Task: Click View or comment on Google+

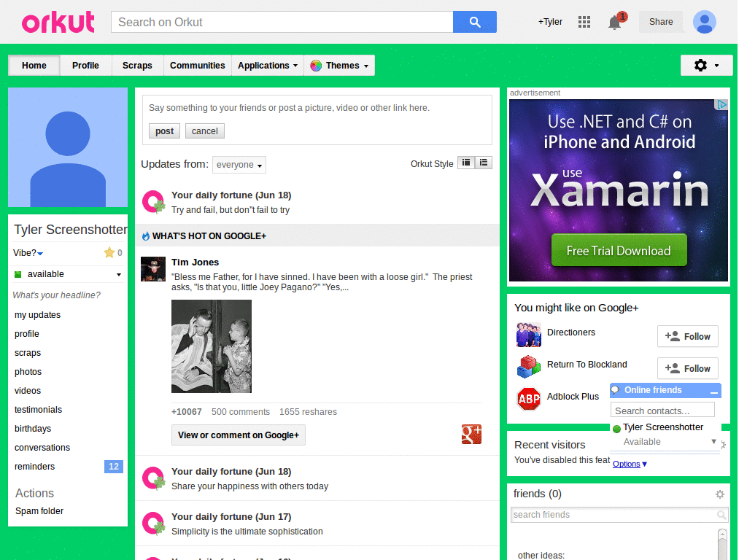Action: [x=239, y=435]
